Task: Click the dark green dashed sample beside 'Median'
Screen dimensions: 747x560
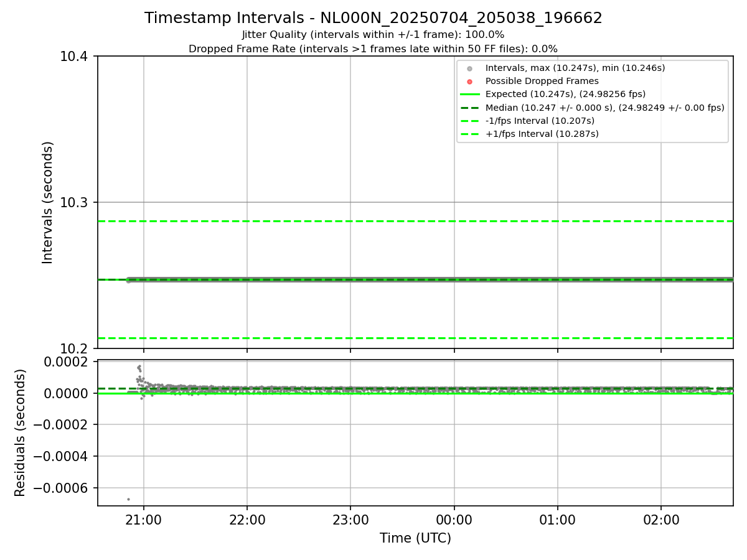Action: [x=470, y=108]
